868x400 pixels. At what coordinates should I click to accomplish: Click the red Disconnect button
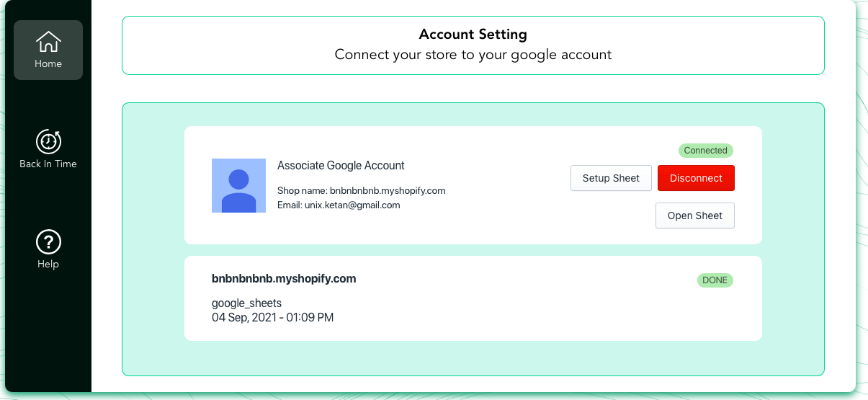click(x=696, y=178)
